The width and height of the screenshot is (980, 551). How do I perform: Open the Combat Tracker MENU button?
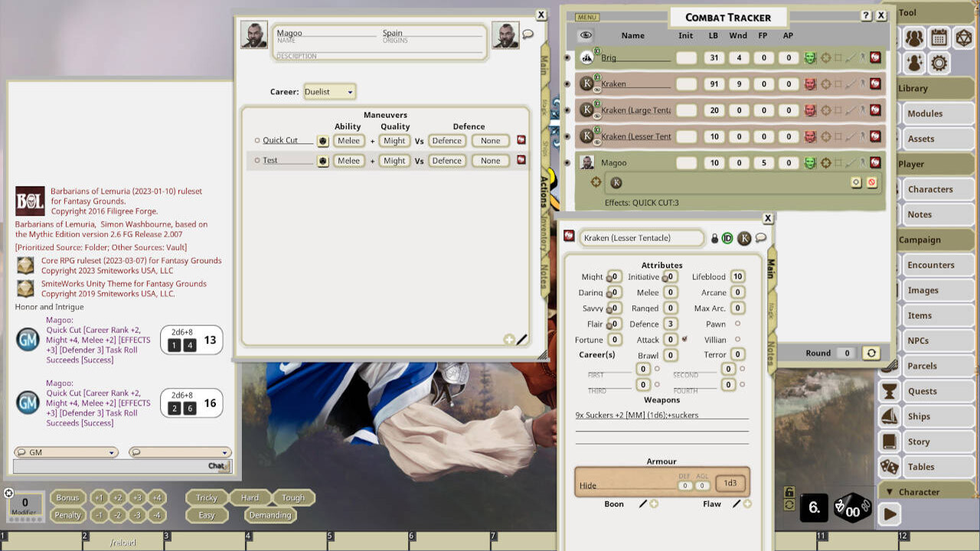pyautogui.click(x=586, y=17)
